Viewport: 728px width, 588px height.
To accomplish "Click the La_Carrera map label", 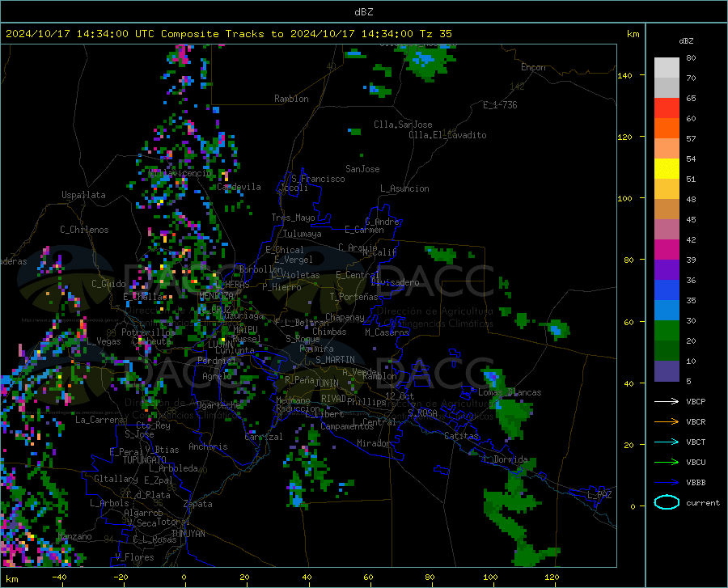I will pos(99,420).
